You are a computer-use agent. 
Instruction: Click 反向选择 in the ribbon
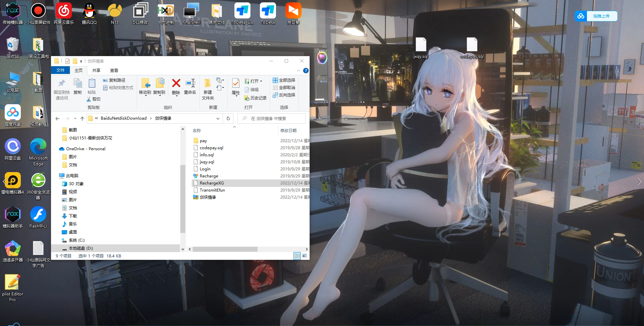(x=284, y=95)
